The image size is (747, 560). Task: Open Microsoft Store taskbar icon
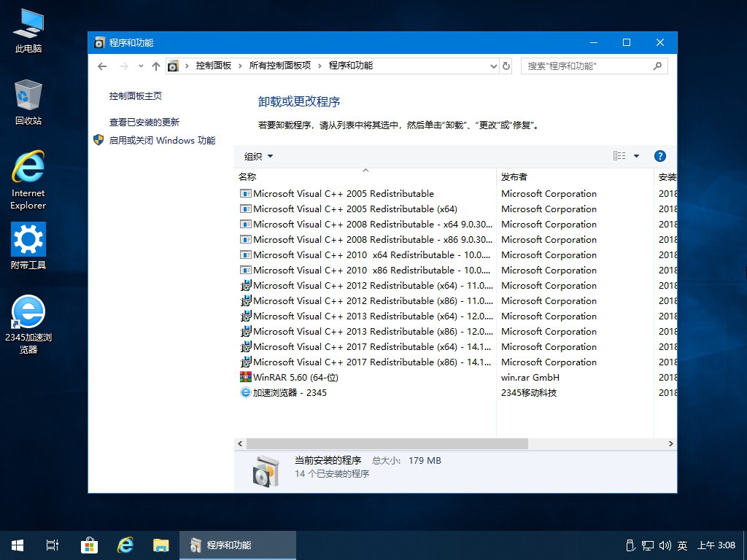click(x=89, y=545)
